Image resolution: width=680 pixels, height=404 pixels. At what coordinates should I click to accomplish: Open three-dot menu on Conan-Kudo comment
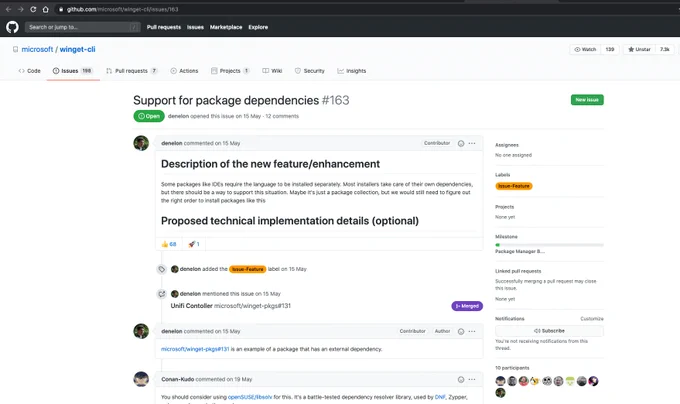(x=472, y=380)
